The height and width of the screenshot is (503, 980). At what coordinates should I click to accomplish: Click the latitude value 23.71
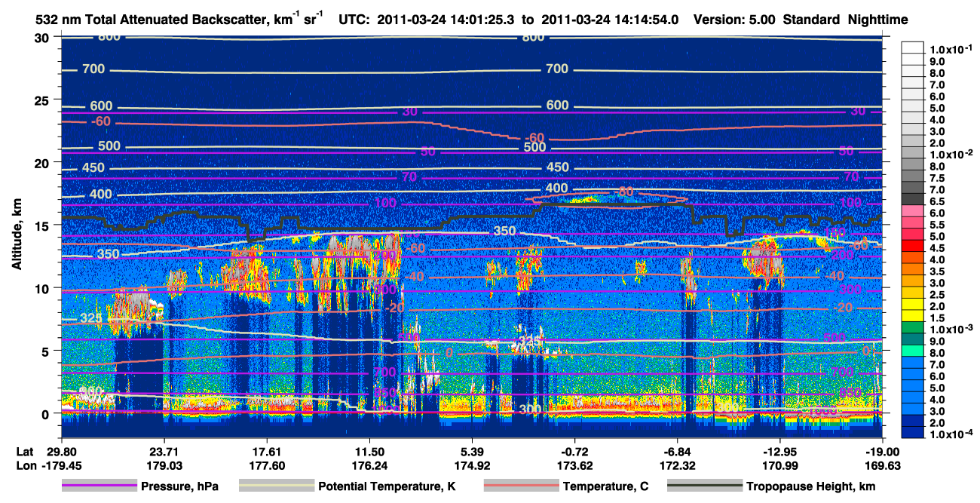pos(163,451)
